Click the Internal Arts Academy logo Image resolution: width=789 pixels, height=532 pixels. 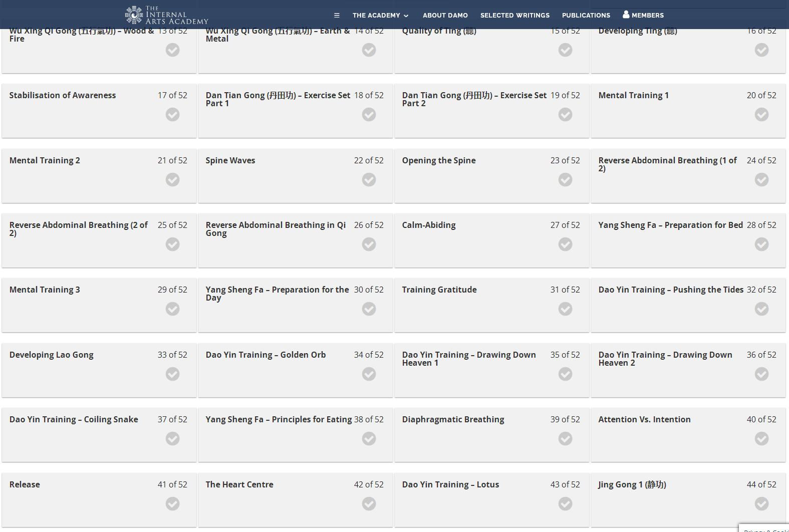[x=166, y=15]
